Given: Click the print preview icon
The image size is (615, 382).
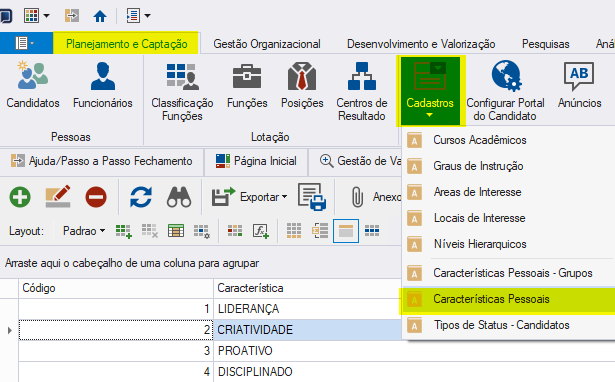Looking at the screenshot, I should coord(312,196).
